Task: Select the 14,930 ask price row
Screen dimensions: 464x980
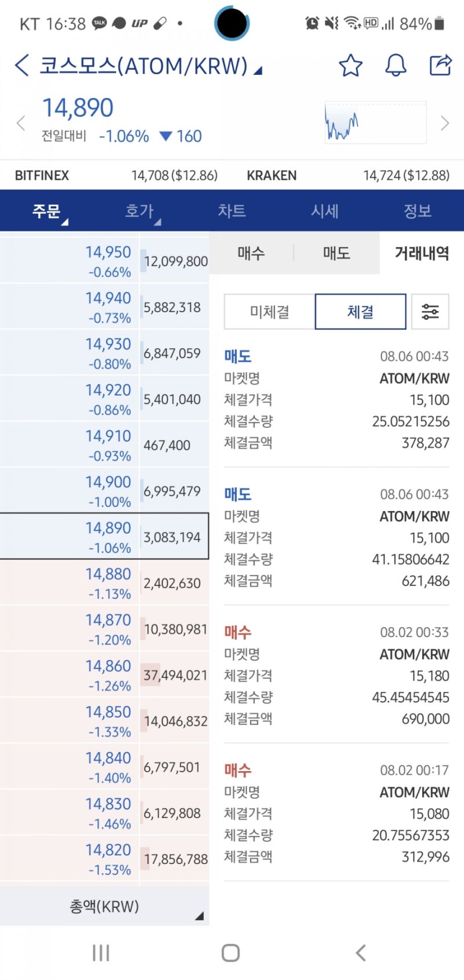Action: 104,352
